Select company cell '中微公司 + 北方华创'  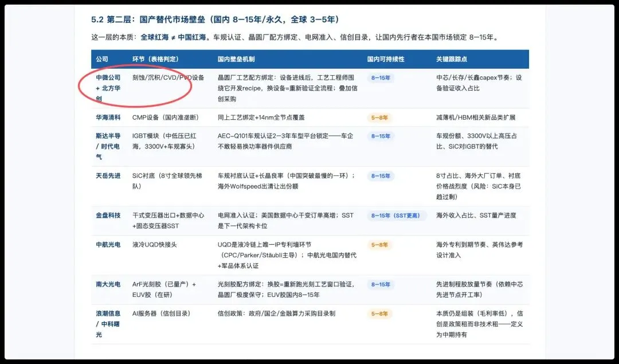click(108, 88)
